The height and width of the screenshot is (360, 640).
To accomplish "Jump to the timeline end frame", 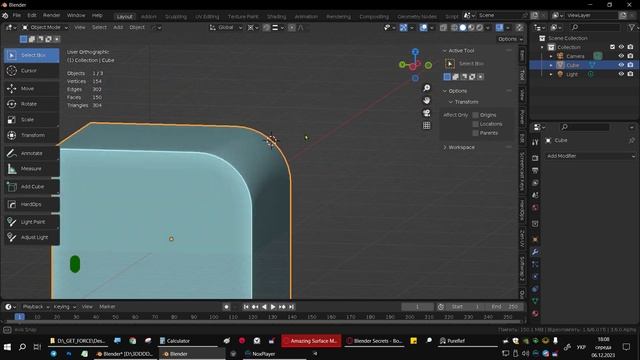I will (x=291, y=307).
